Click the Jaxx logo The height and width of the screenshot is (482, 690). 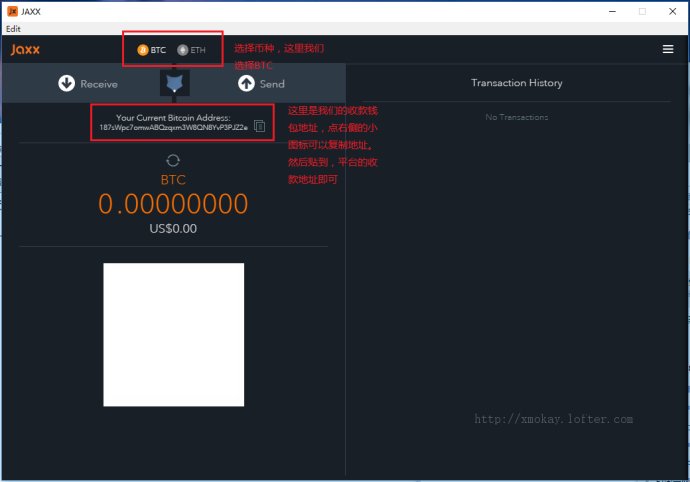pyautogui.click(x=25, y=49)
